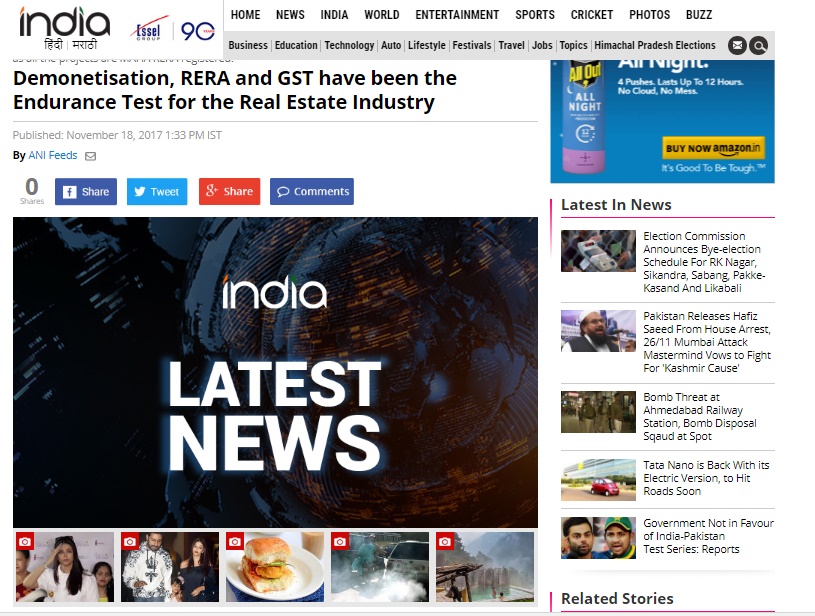Go to Auto section in submenu
The width and height of the screenshot is (815, 616).
coord(391,45)
